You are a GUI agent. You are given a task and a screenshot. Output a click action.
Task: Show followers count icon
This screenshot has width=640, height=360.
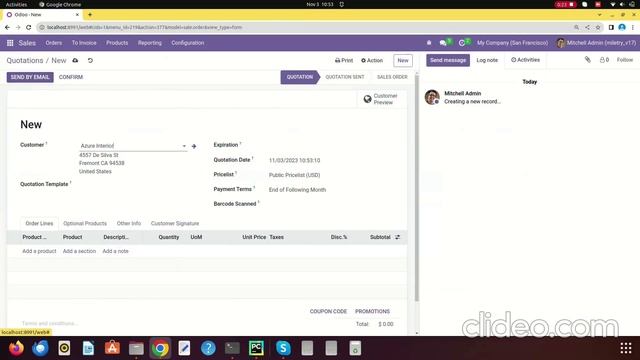(604, 60)
